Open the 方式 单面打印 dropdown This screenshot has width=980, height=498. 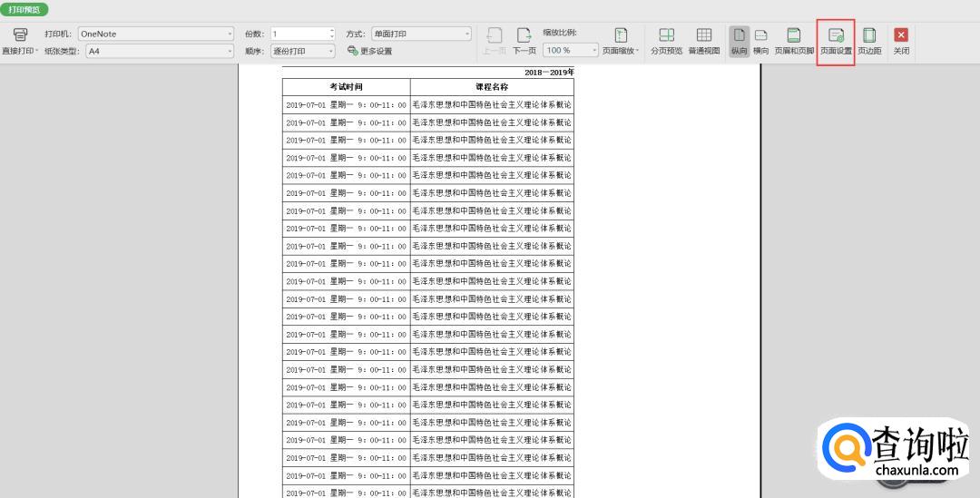pyautogui.click(x=421, y=34)
